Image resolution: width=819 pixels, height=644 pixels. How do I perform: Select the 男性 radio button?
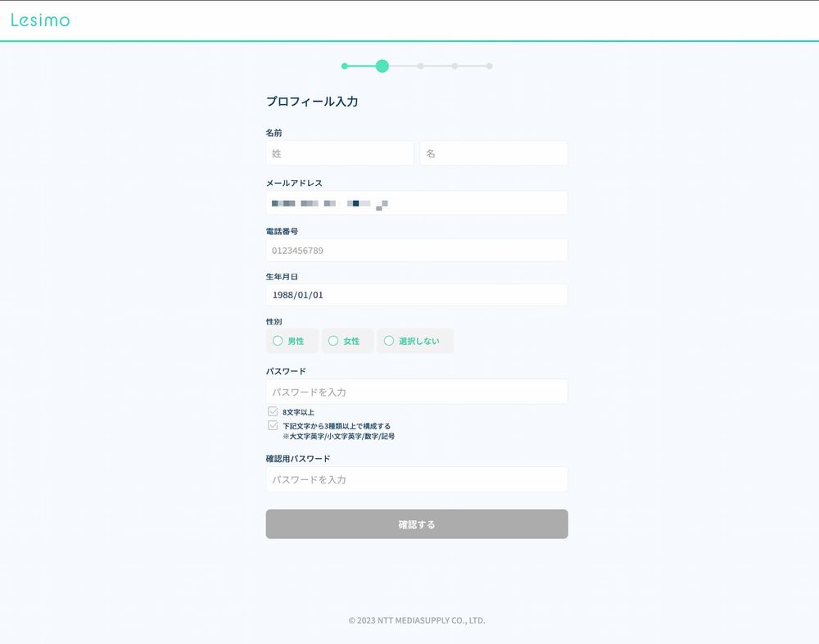278,341
